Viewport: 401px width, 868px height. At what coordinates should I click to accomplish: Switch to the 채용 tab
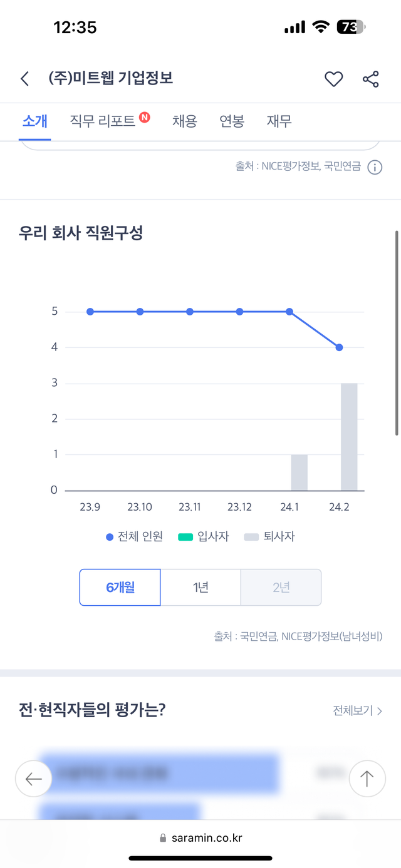(185, 121)
